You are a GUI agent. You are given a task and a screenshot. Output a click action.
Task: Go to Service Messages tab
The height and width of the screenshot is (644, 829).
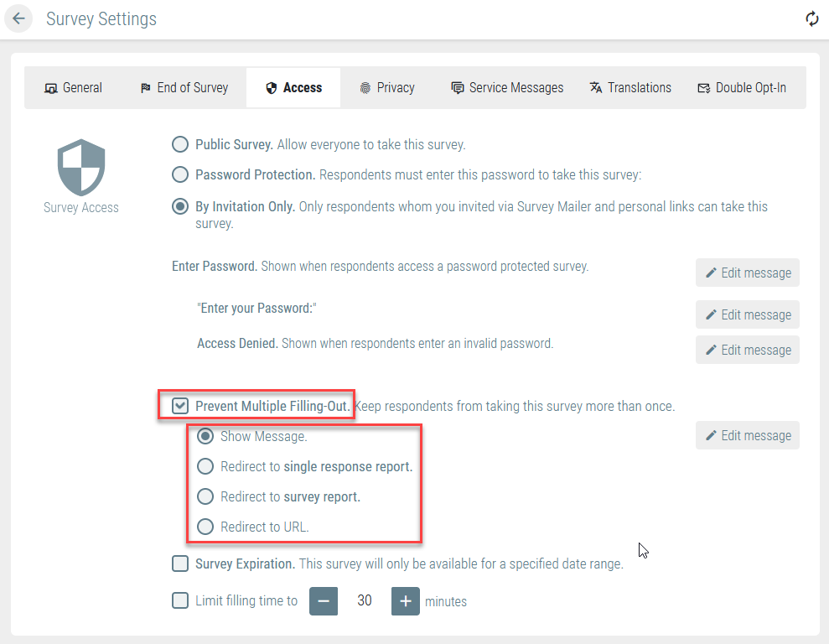[507, 88]
